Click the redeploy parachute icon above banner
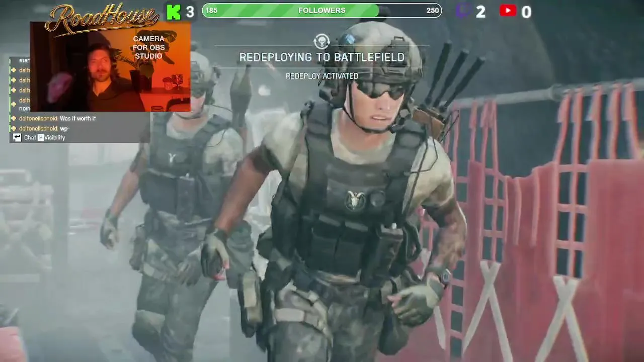 [322, 41]
